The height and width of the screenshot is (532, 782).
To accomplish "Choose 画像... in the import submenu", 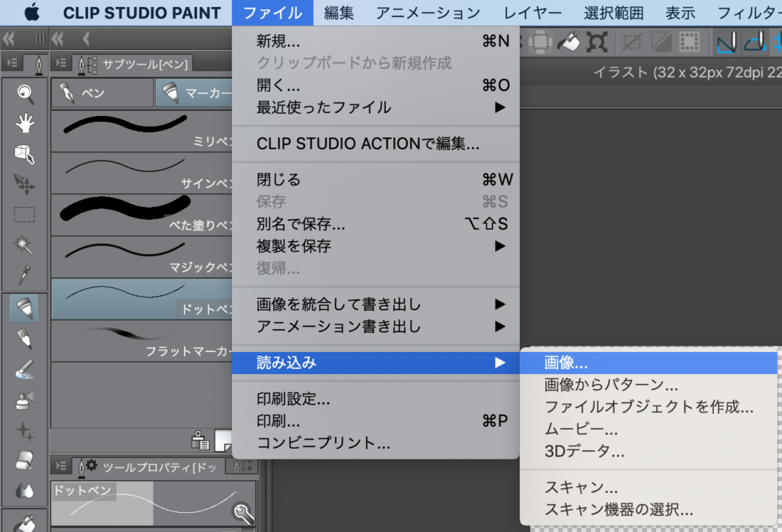I will 648,363.
